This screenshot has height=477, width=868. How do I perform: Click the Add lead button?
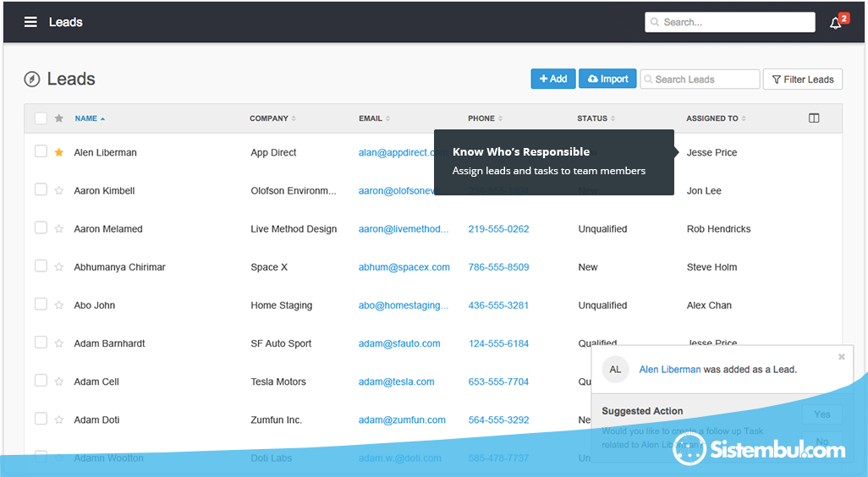(x=553, y=79)
